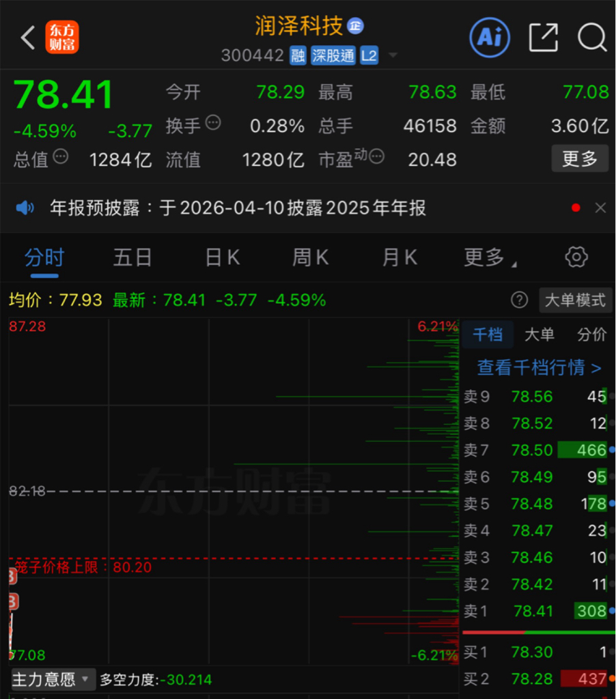Tap the back arrow icon

(x=27, y=38)
